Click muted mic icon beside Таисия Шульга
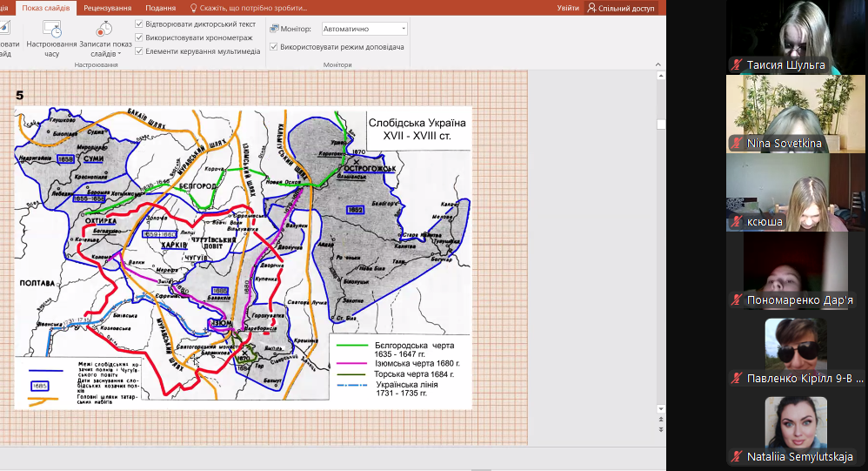Viewport: 868px width, 471px height. 738,65
